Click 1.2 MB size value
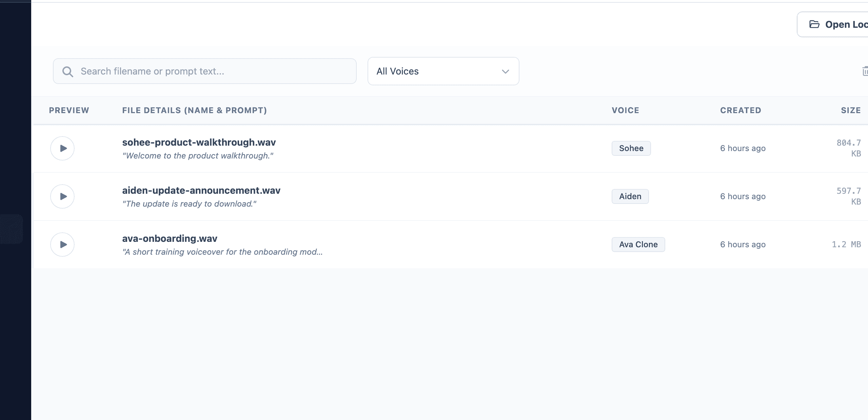The image size is (868, 420). coord(846,245)
